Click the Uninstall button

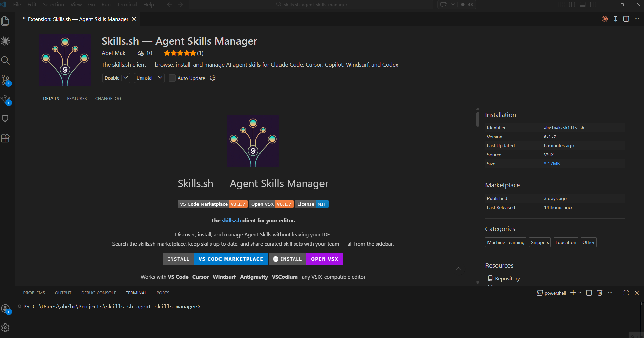[x=145, y=78]
